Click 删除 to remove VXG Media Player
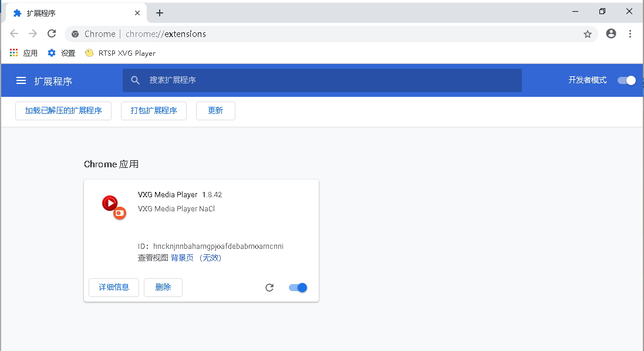 (x=163, y=288)
